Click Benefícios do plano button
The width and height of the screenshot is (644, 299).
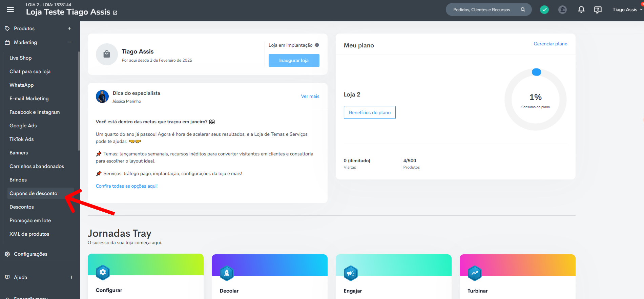[x=370, y=112]
